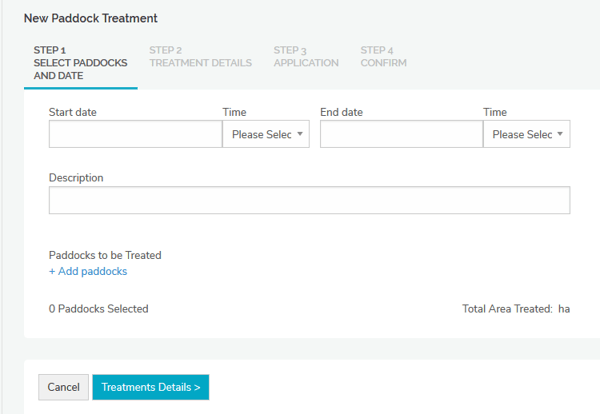Click the 'End date' label
600x414 pixels.
pos(341,112)
